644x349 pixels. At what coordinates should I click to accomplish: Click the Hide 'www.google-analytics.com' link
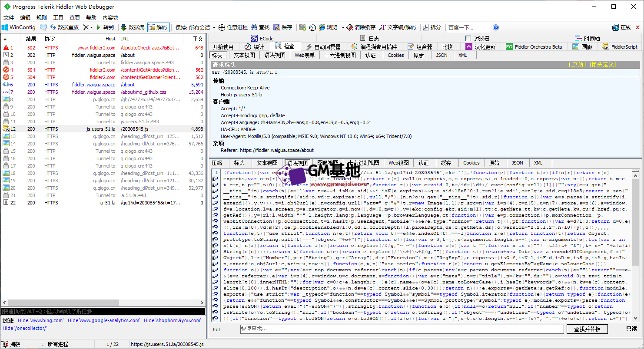[x=104, y=320]
